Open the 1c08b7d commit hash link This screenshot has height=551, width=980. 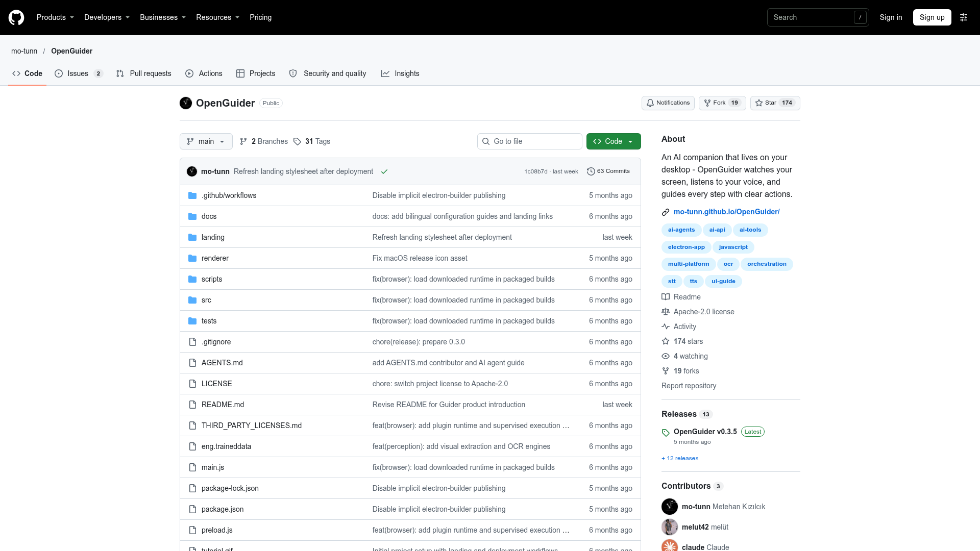point(535,171)
